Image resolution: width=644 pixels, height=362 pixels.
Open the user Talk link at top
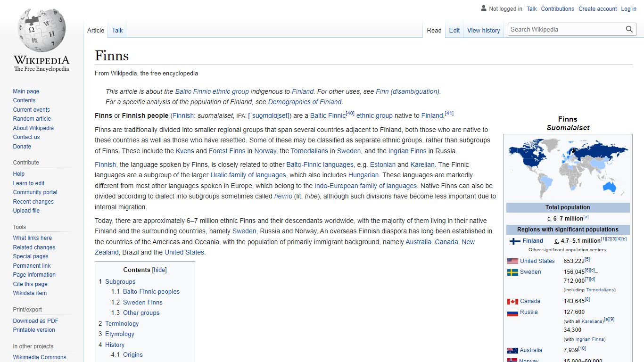point(532,9)
